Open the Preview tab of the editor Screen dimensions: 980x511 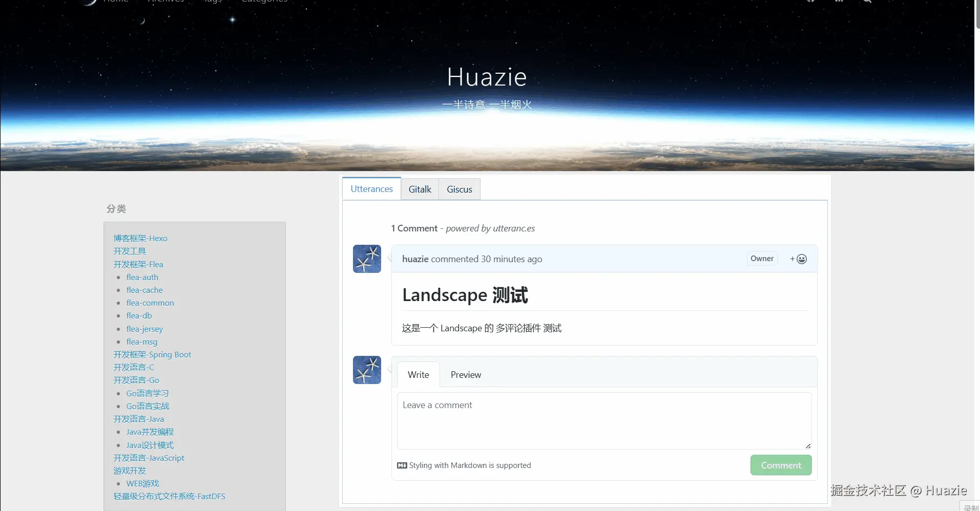(x=465, y=374)
